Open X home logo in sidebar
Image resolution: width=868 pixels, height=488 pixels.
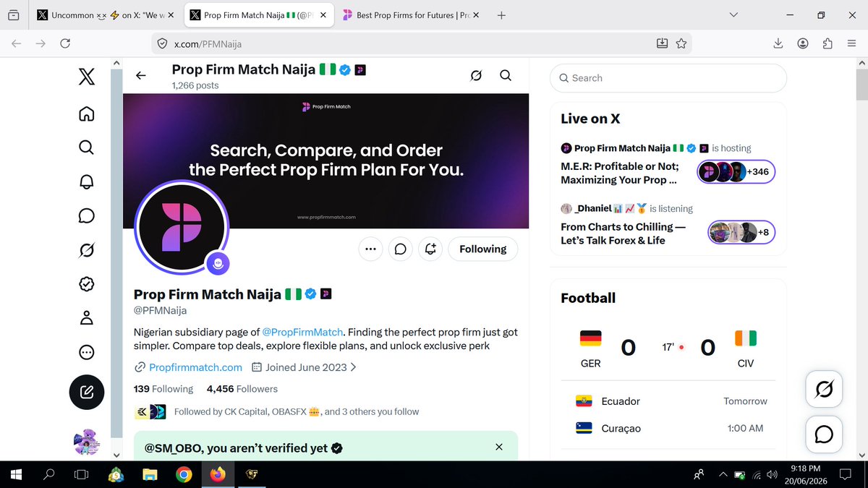(86, 77)
